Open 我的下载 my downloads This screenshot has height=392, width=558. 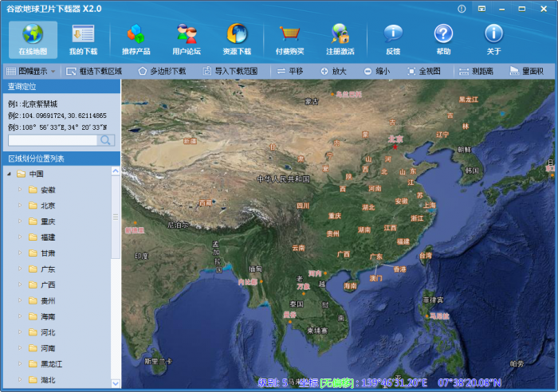[83, 40]
